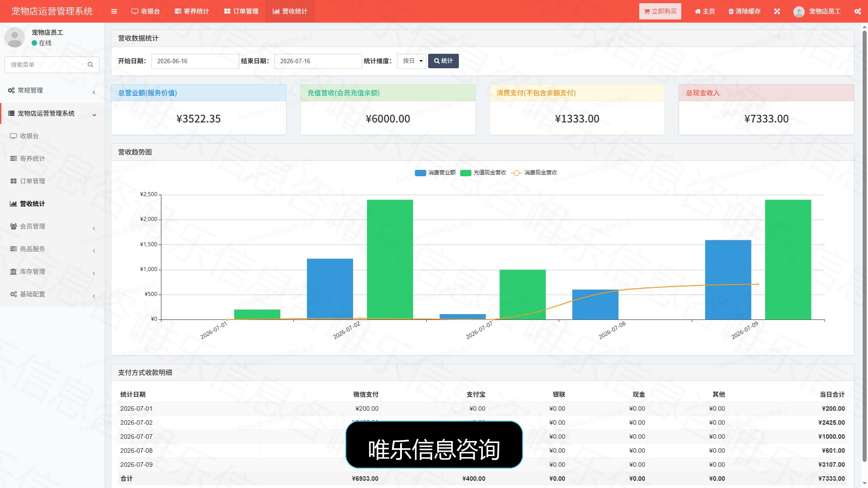Toggle 消费营业额 blue legend swatch
The image size is (868, 488).
[x=420, y=173]
